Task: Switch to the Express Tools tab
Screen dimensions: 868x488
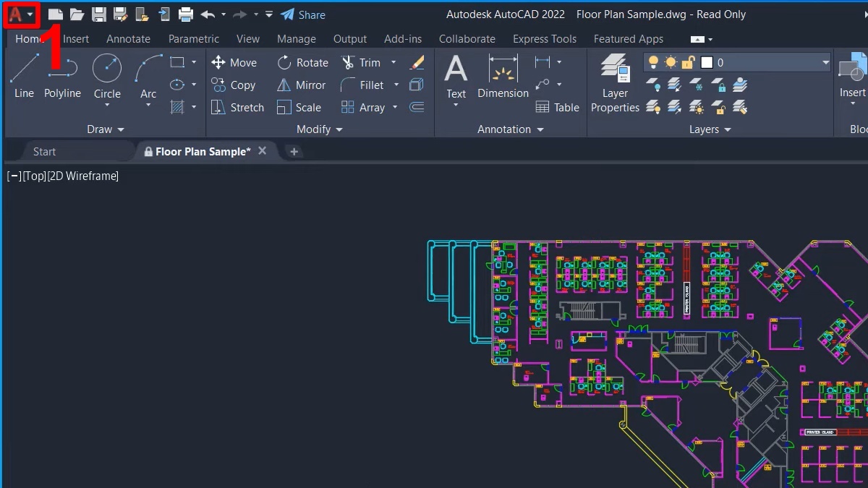Action: coord(545,39)
